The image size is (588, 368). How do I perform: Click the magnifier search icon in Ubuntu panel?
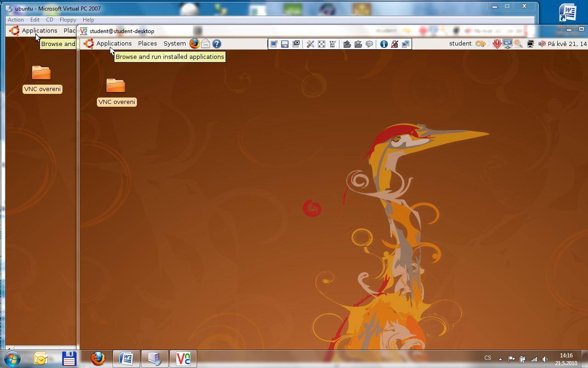click(518, 44)
